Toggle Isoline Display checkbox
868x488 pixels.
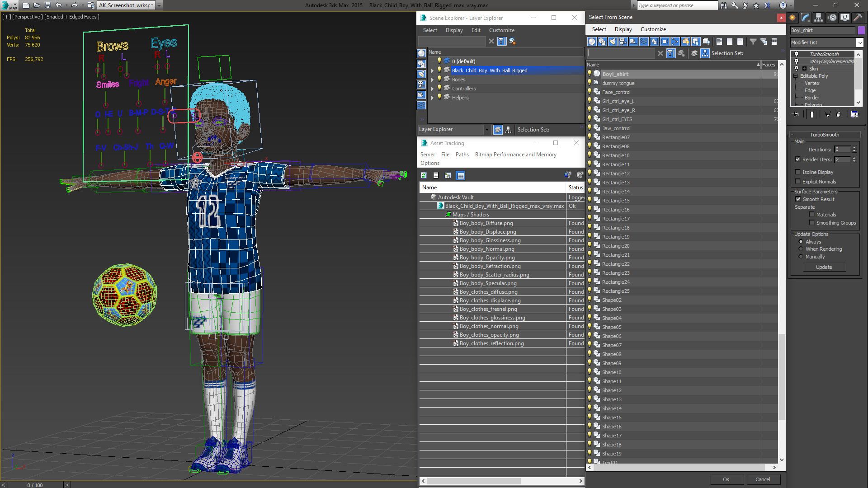point(797,172)
